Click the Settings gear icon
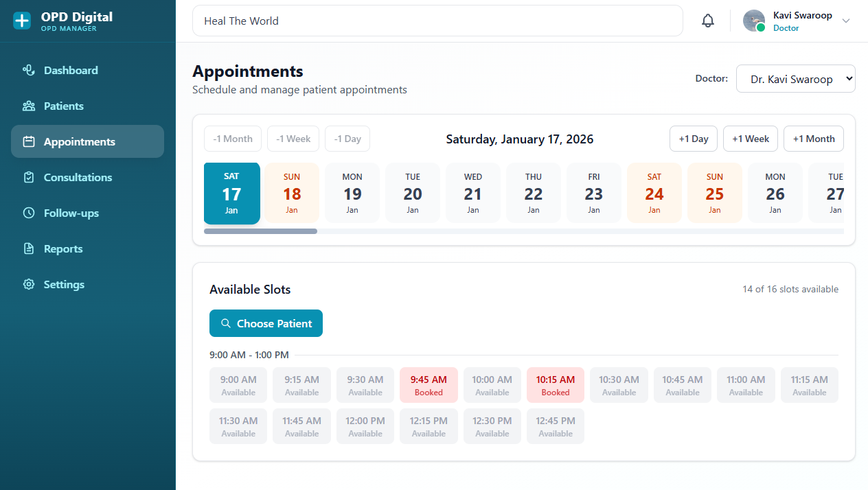The image size is (868, 490). click(x=29, y=284)
